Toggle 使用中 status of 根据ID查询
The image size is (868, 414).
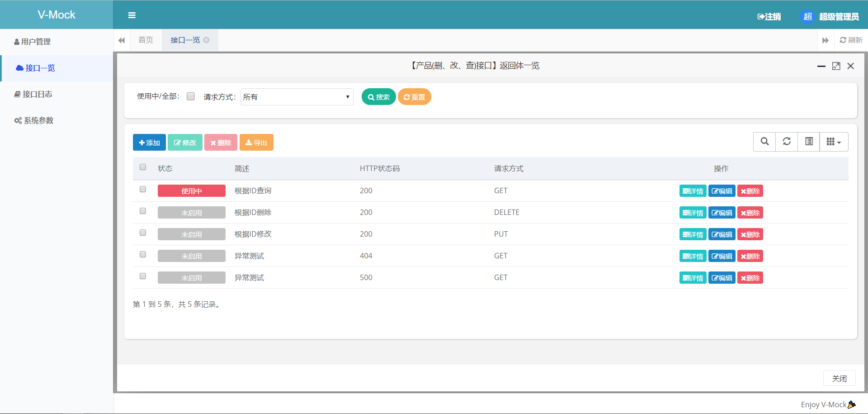click(192, 191)
